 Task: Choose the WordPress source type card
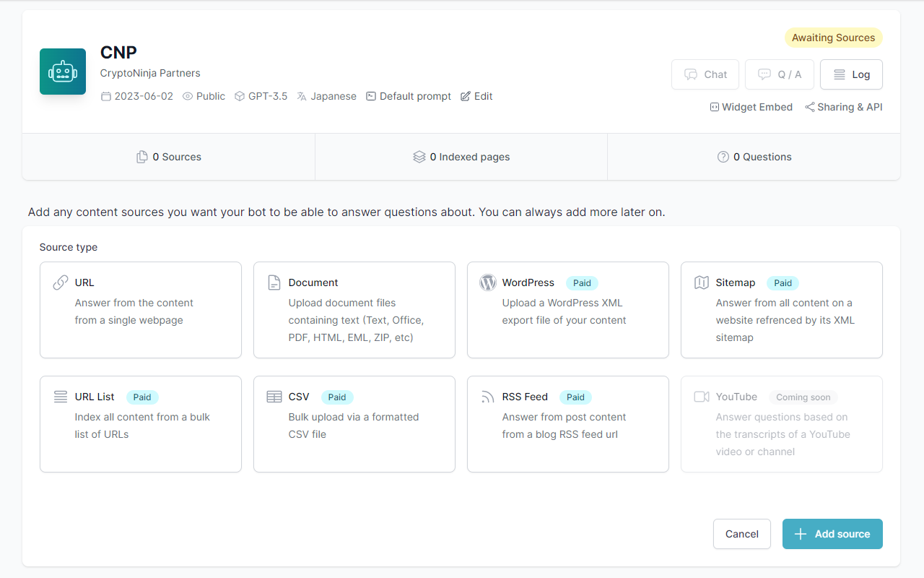point(568,310)
